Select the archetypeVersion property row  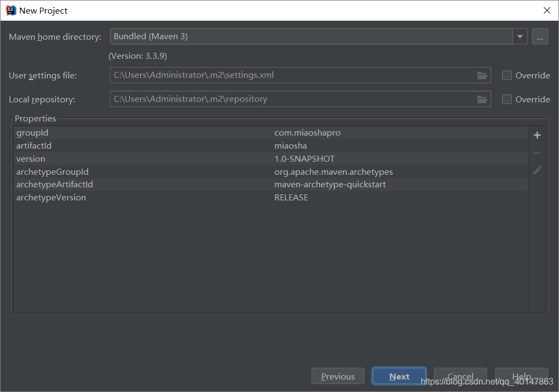[x=271, y=197]
